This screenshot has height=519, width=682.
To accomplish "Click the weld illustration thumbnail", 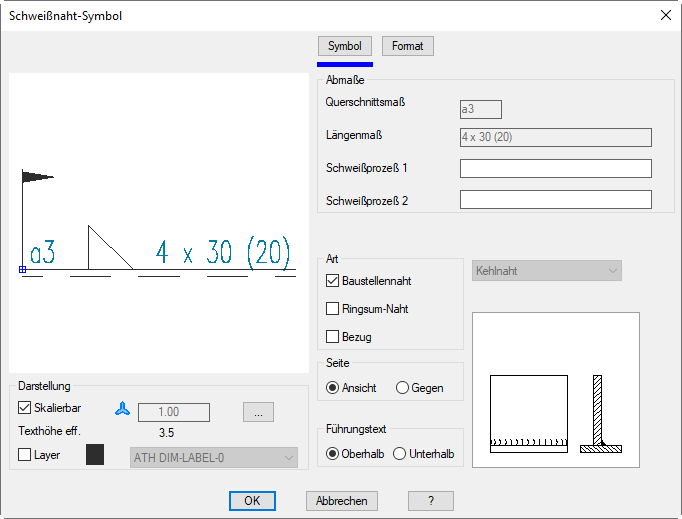I will click(555, 389).
